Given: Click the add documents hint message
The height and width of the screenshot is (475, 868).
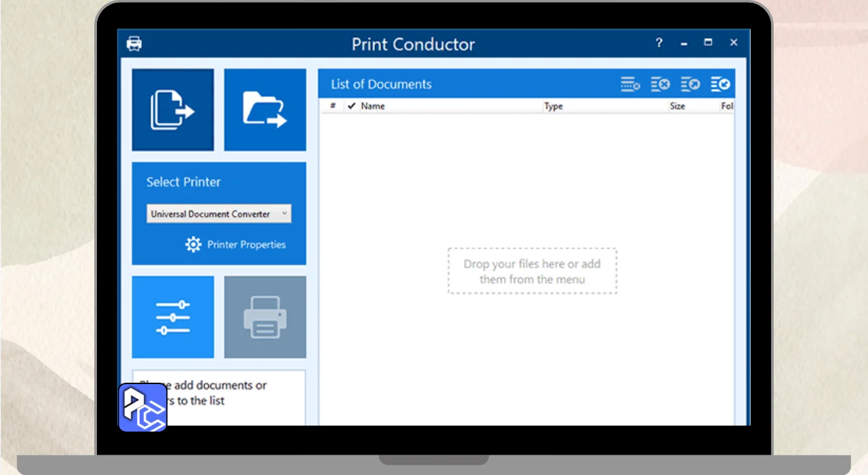Looking at the screenshot, I should coord(218,393).
